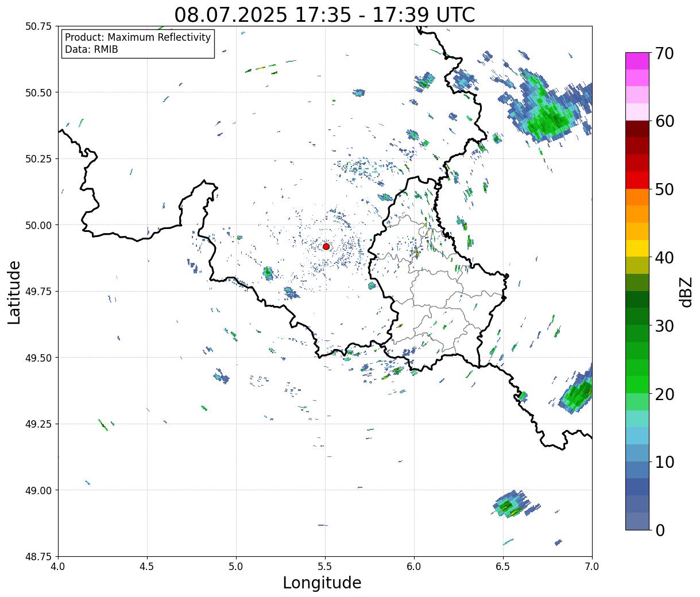
Task: Click the "Longitude" axis label
Action: [x=322, y=583]
